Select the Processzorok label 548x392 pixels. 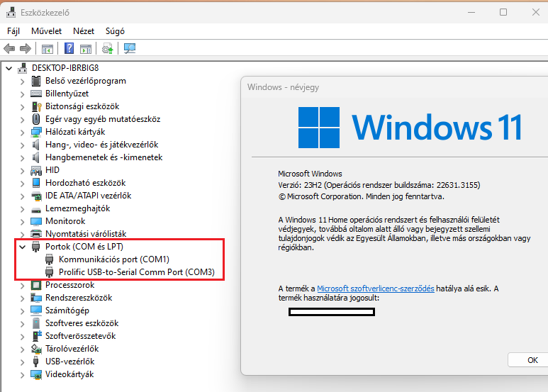tap(70, 285)
